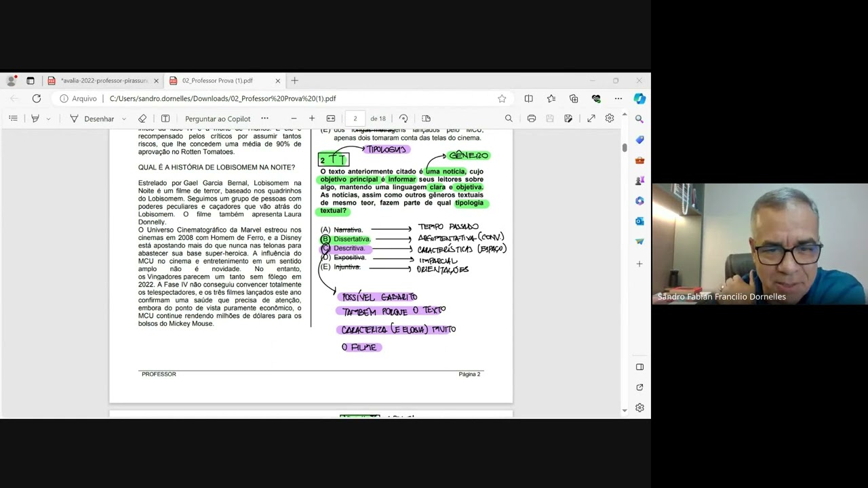Click the save icon in PDF toolbar
The width and height of the screenshot is (868, 488).
pos(550,119)
